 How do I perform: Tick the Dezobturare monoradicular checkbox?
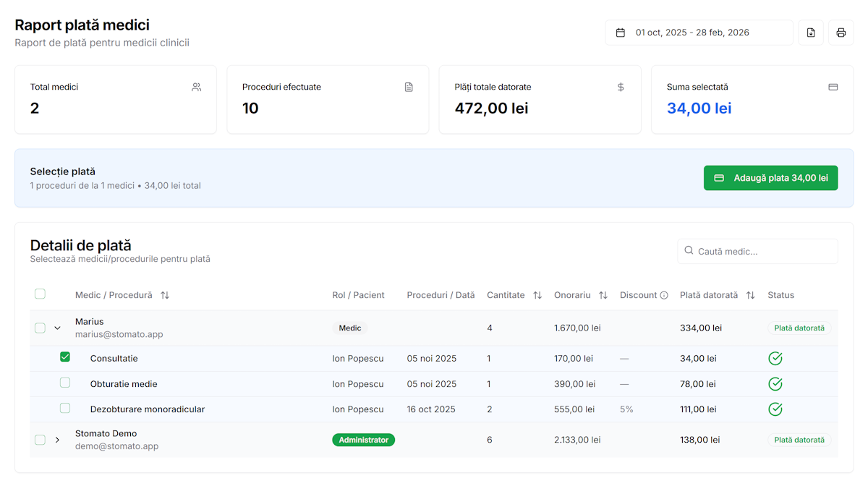[65, 408]
